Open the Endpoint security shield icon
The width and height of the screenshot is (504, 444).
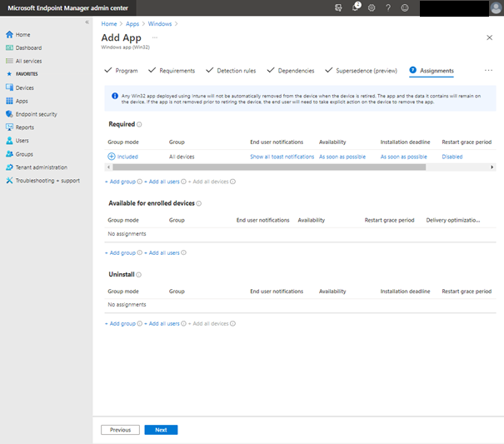click(x=9, y=114)
